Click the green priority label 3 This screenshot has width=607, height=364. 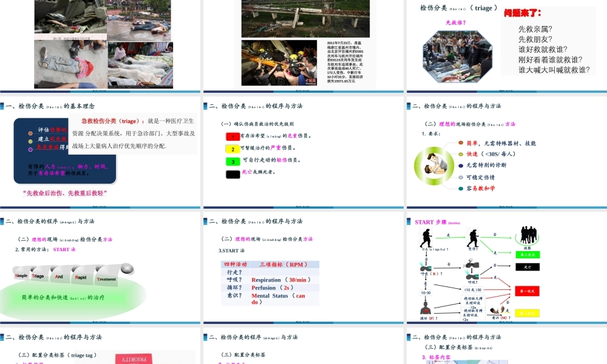pyautogui.click(x=232, y=161)
